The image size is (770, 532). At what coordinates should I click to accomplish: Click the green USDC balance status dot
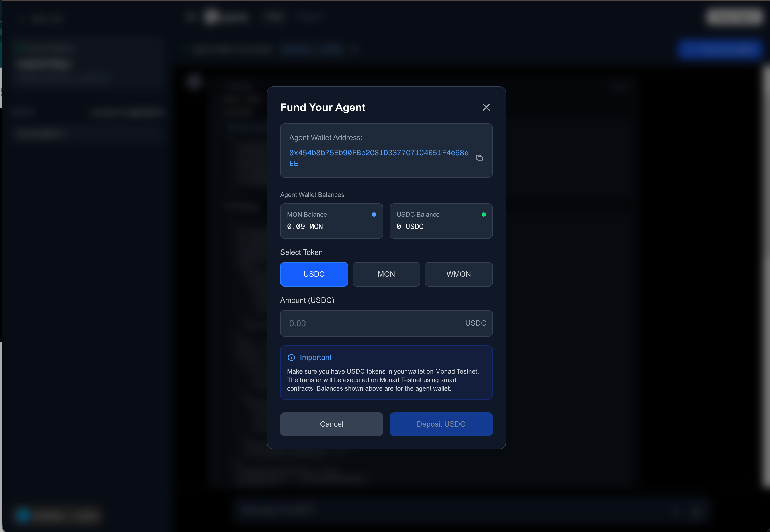pos(483,215)
